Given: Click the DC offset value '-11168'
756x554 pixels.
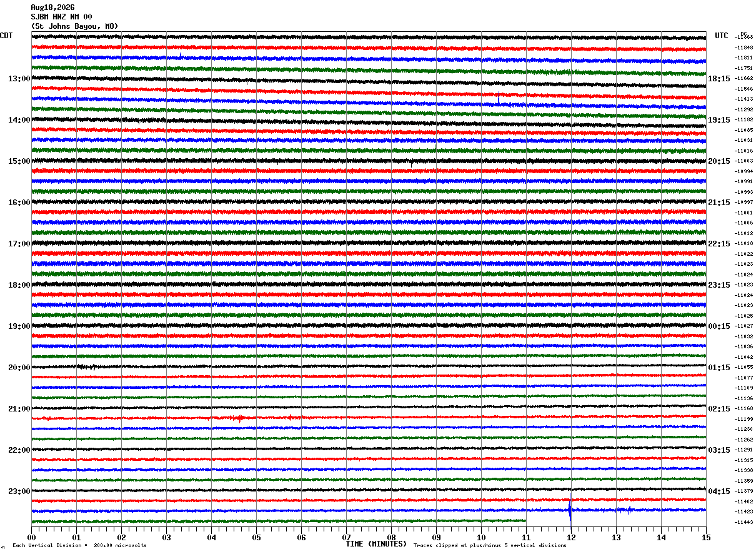Looking at the screenshot, I should [x=744, y=409].
